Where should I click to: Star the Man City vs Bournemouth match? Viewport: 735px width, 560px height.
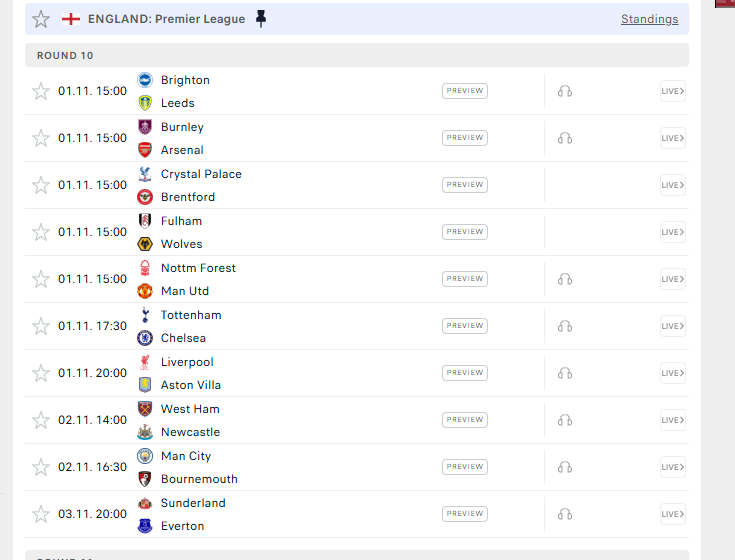[41, 467]
